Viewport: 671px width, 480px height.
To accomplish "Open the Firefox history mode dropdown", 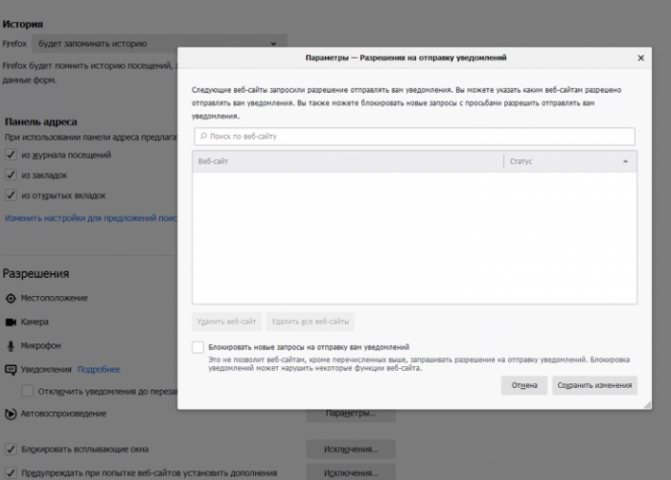I will coord(150,45).
